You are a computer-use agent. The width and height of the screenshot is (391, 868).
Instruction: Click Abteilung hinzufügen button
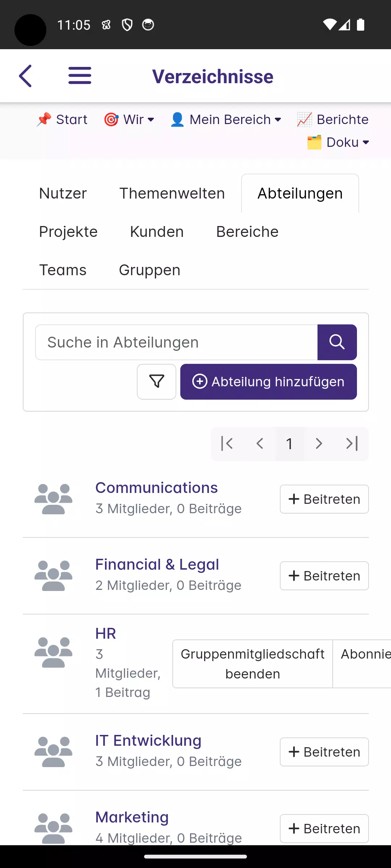pos(268,382)
